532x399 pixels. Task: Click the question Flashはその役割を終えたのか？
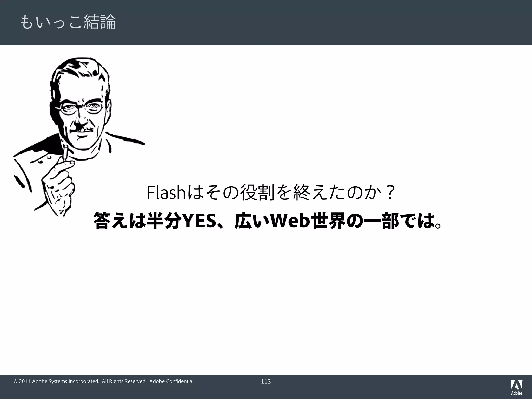pos(271,192)
